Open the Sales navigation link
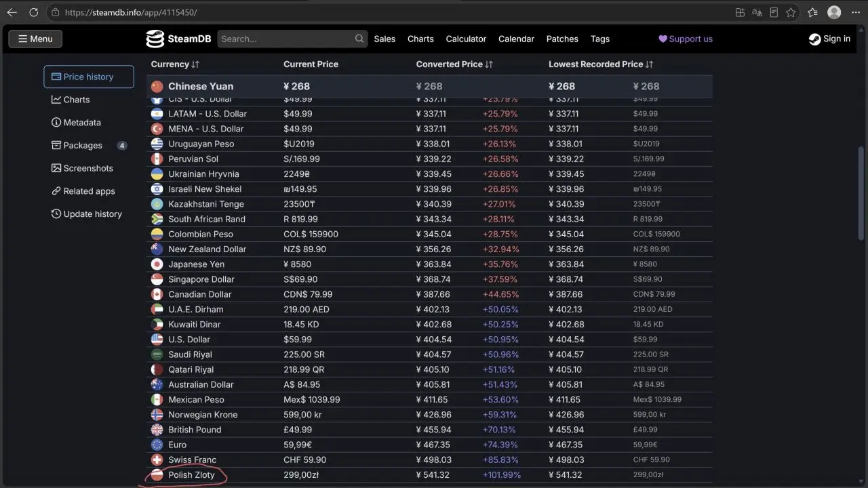This screenshot has height=488, width=868. point(384,39)
